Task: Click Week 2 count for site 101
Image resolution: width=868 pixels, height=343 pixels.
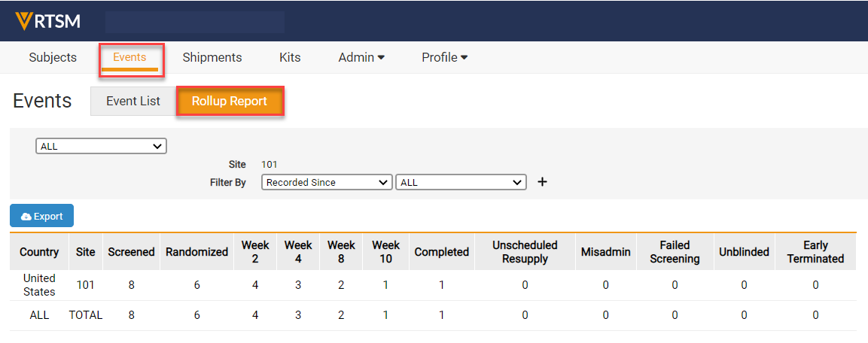Action: pyautogui.click(x=255, y=285)
